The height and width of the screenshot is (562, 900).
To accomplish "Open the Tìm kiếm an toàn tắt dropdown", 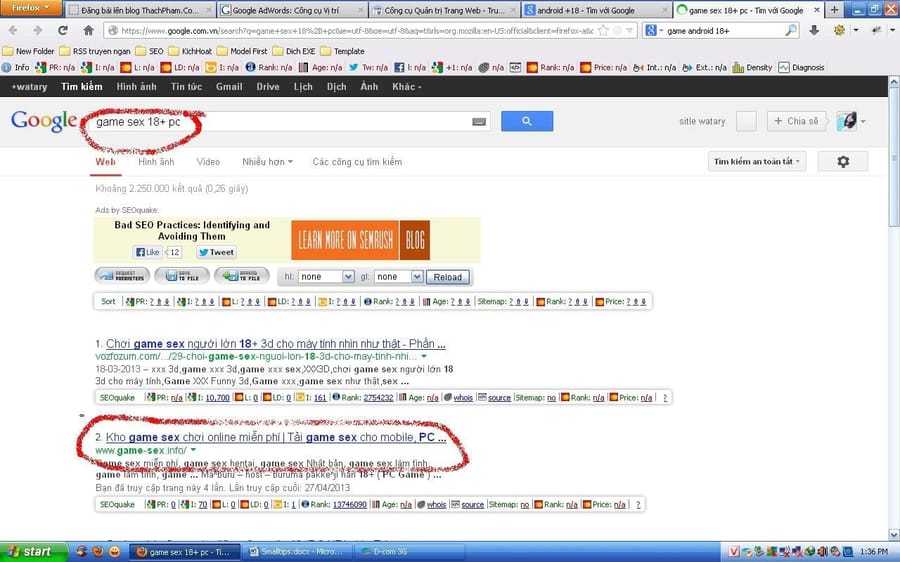I will [757, 161].
